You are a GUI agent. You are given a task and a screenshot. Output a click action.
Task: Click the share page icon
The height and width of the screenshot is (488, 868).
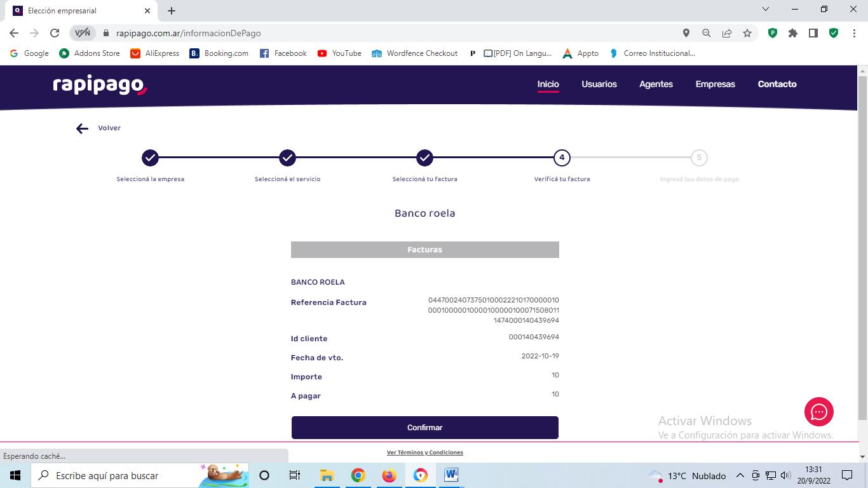(x=726, y=33)
